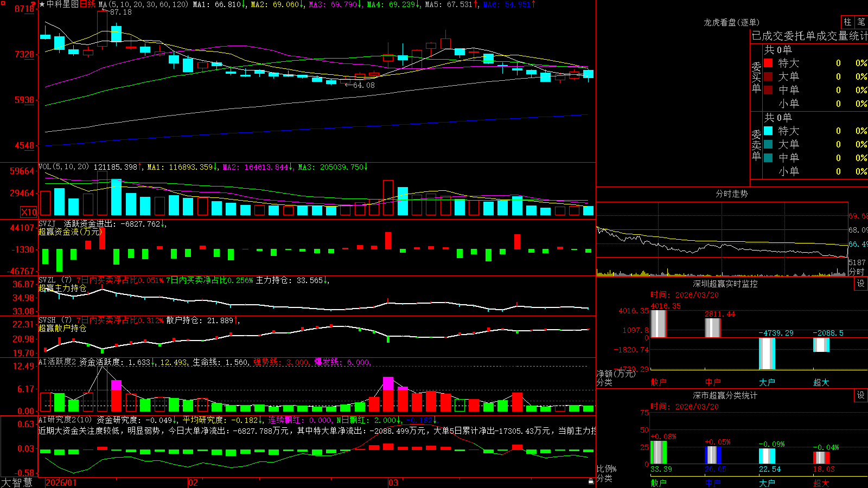Open 设 settings for 深市超赢分类统计
The width and height of the screenshot is (868, 488).
pyautogui.click(x=861, y=395)
